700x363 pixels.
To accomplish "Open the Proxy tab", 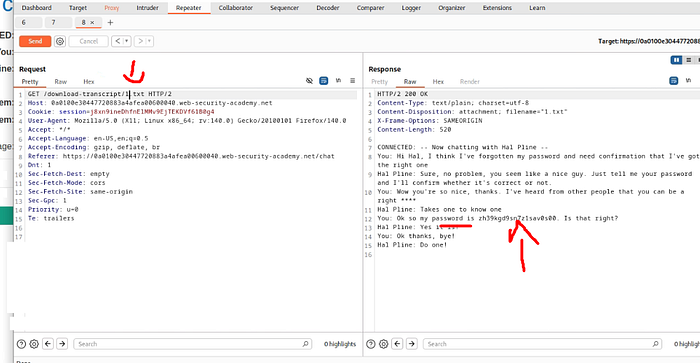I will (112, 8).
